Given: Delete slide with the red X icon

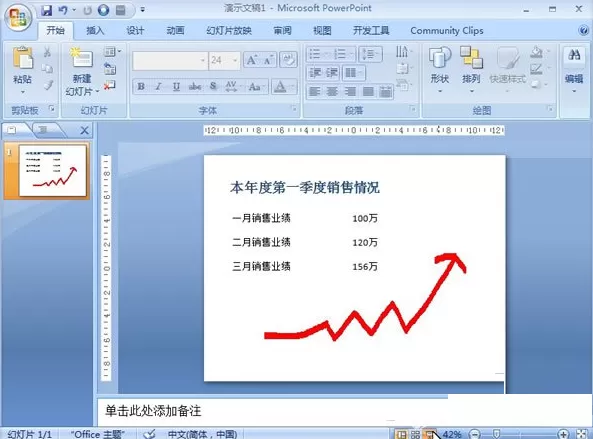Looking at the screenshot, I should [109, 85].
